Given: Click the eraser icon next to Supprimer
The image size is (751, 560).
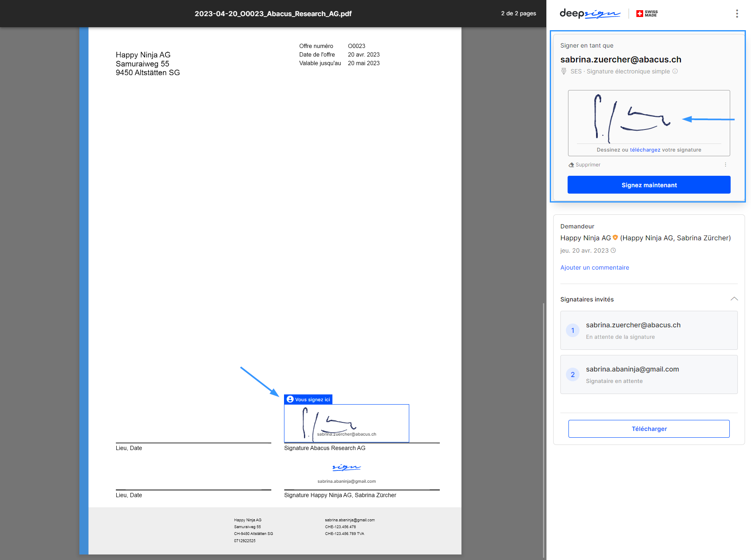Looking at the screenshot, I should click(571, 165).
